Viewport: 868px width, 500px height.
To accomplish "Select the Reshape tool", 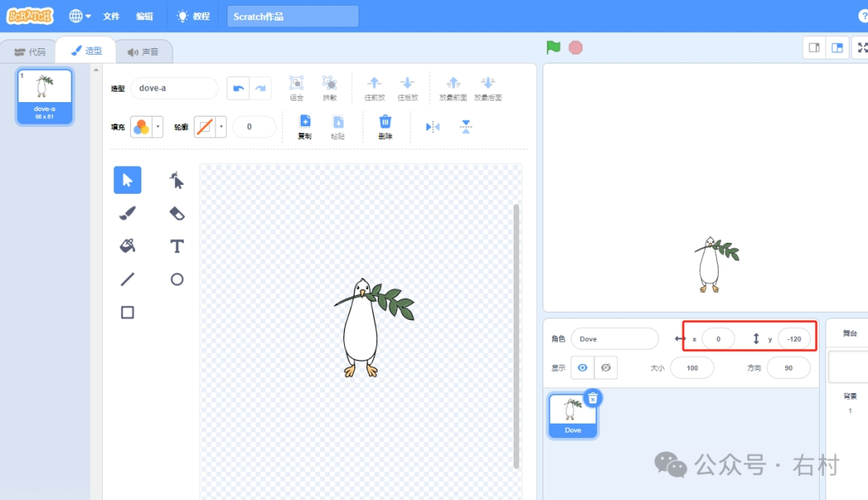I will click(177, 180).
